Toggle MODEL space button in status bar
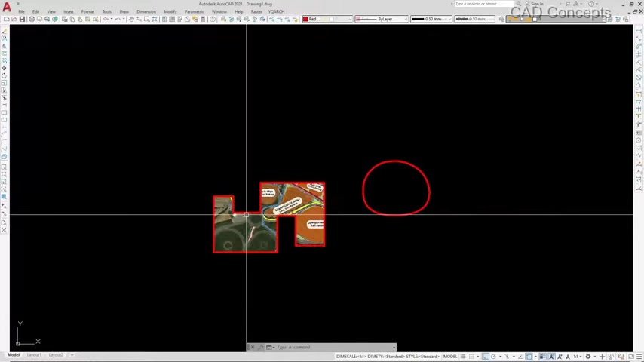644x362 pixels. [450, 357]
